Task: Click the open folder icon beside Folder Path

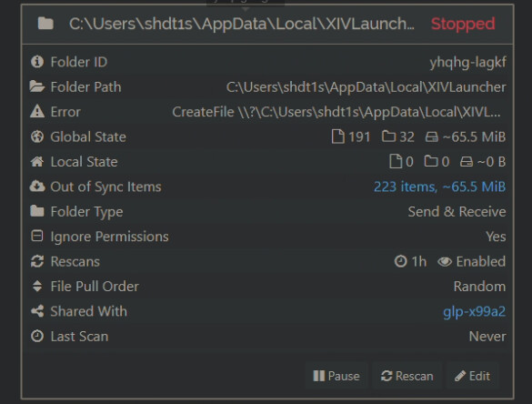Action: (x=37, y=87)
